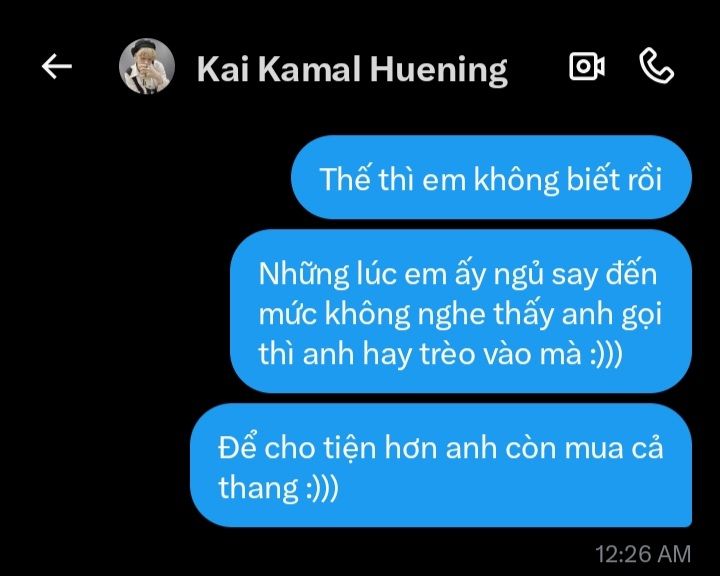Start a video call with Kai
Viewport: 720px width, 576px height.
[x=586, y=66]
